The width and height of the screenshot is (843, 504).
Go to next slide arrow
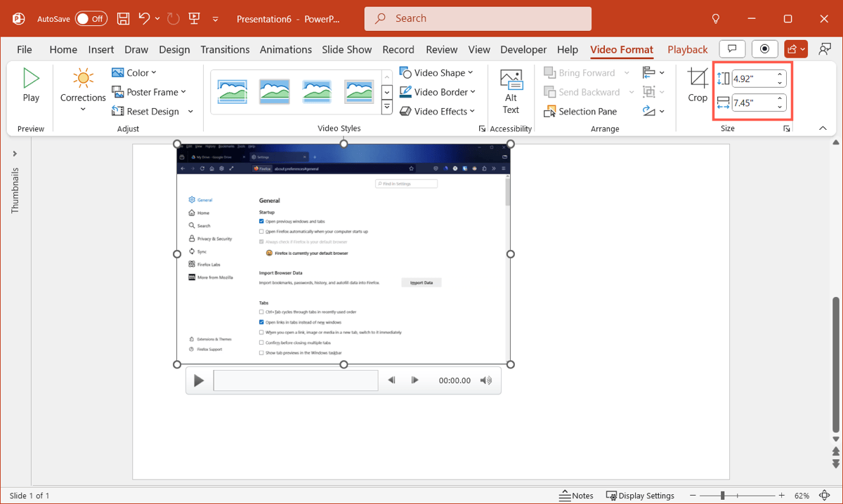click(835, 464)
